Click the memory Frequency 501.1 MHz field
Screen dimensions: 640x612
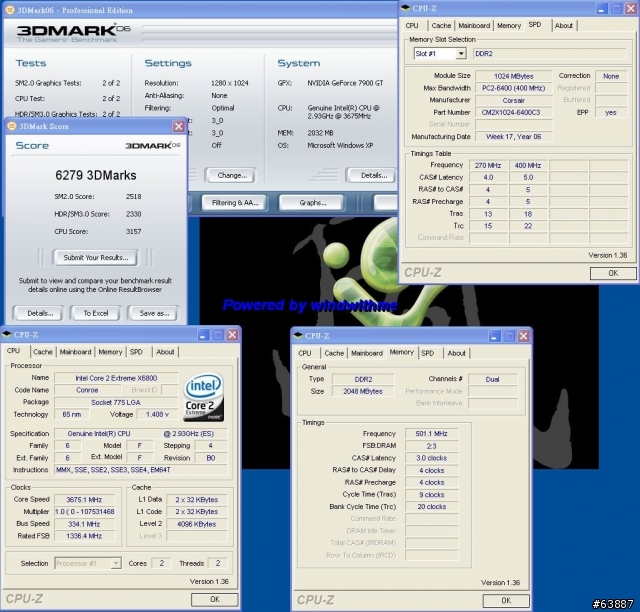(431, 434)
